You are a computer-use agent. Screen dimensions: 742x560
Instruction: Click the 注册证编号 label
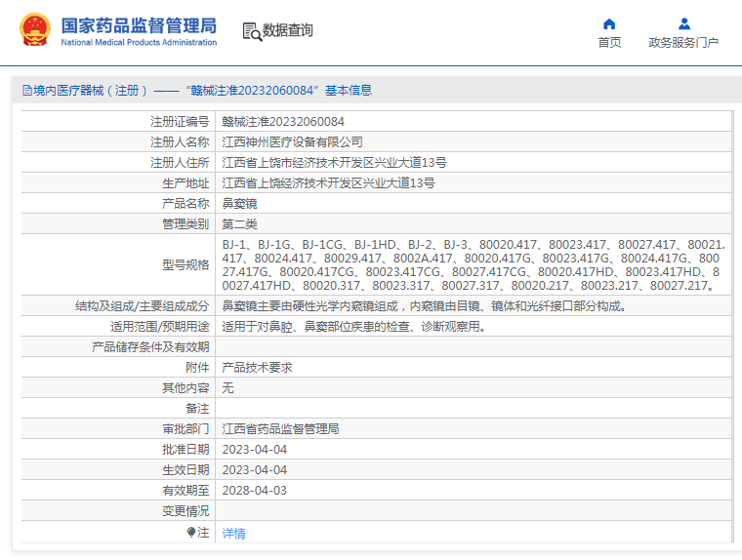(x=180, y=122)
